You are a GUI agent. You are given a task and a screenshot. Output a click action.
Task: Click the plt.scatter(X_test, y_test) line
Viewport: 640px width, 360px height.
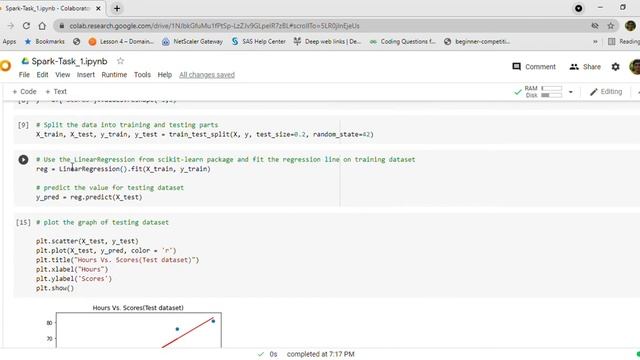click(x=87, y=241)
